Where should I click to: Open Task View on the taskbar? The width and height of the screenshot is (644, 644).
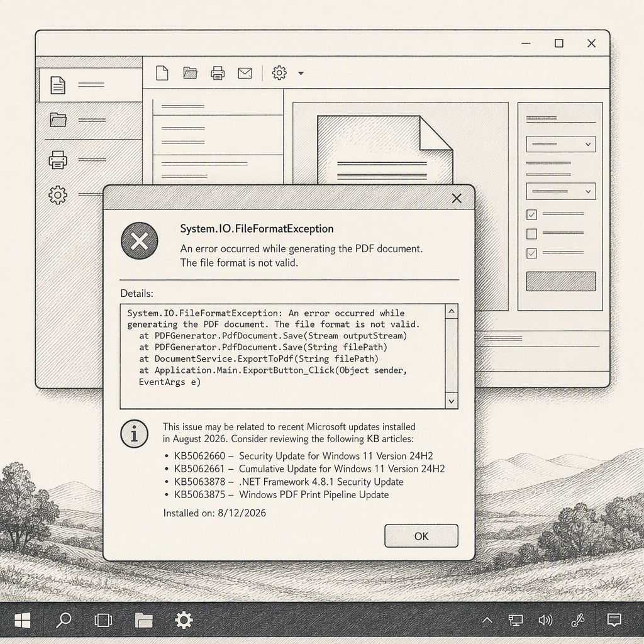pyautogui.click(x=103, y=620)
